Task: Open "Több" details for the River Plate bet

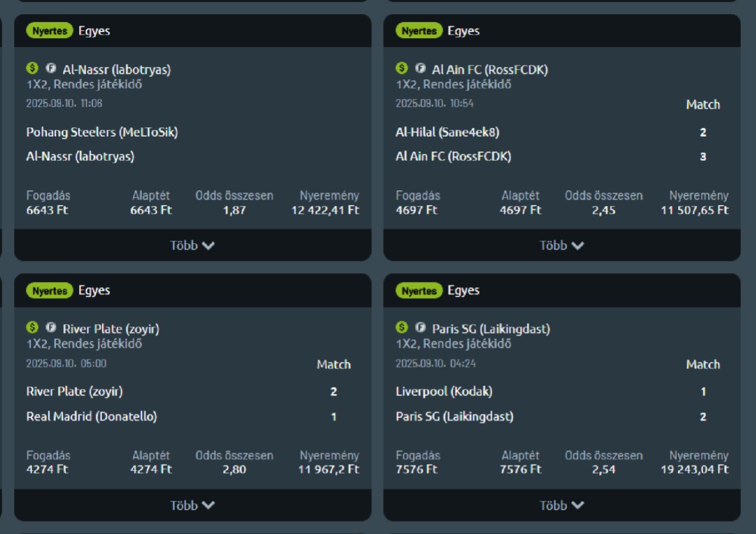Action: (192, 505)
